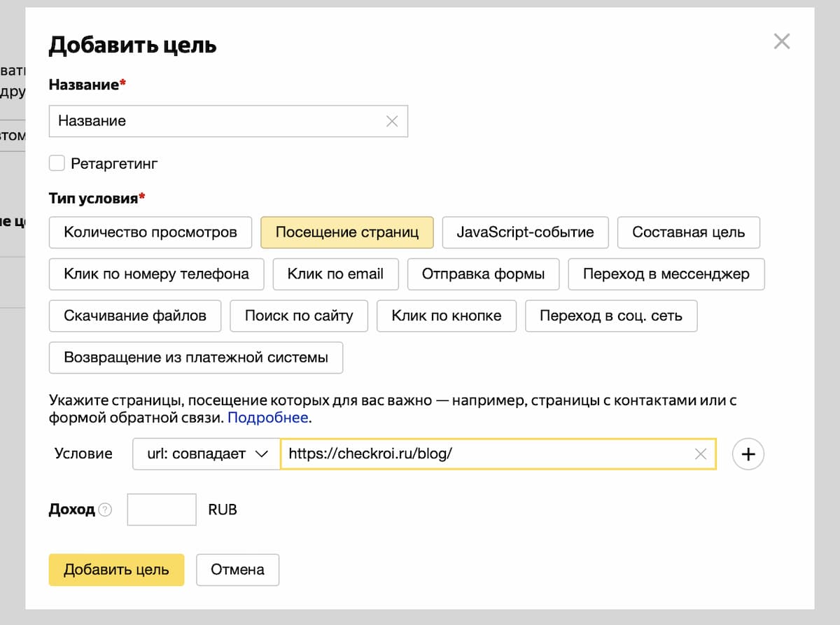The image size is (840, 625).
Task: Open the Доход help tooltip icon
Action: pos(104,510)
